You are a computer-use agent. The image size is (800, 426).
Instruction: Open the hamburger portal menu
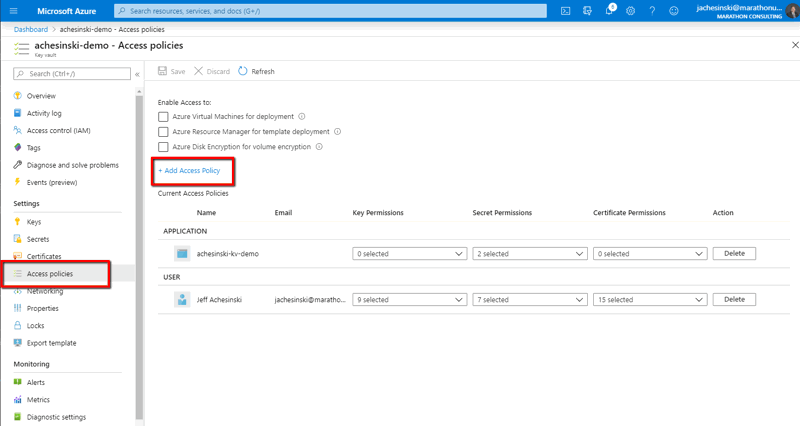[x=13, y=11]
